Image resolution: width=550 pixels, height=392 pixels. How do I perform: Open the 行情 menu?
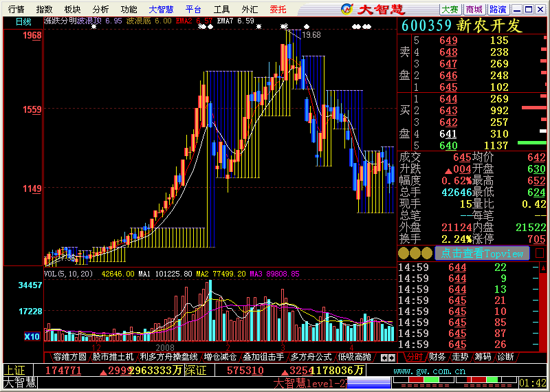(x=16, y=9)
